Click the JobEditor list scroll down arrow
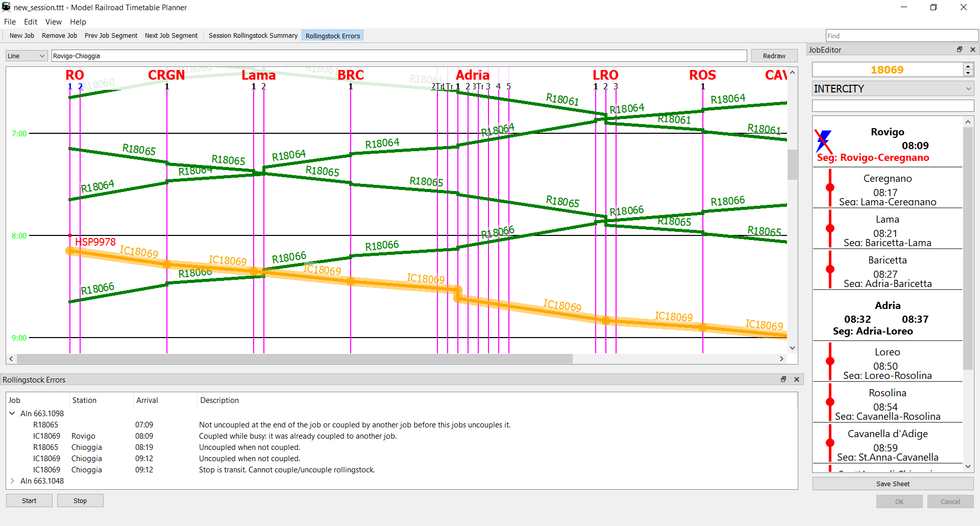 click(x=968, y=467)
